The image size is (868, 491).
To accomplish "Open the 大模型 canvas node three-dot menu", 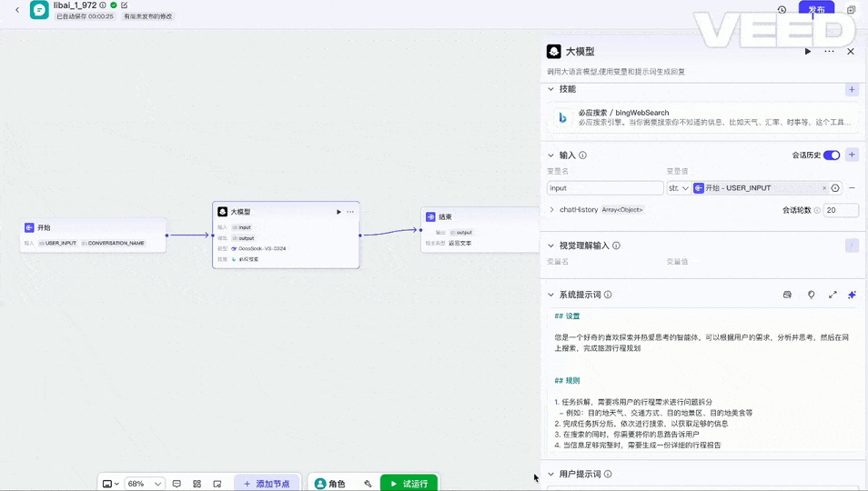I will (x=350, y=212).
